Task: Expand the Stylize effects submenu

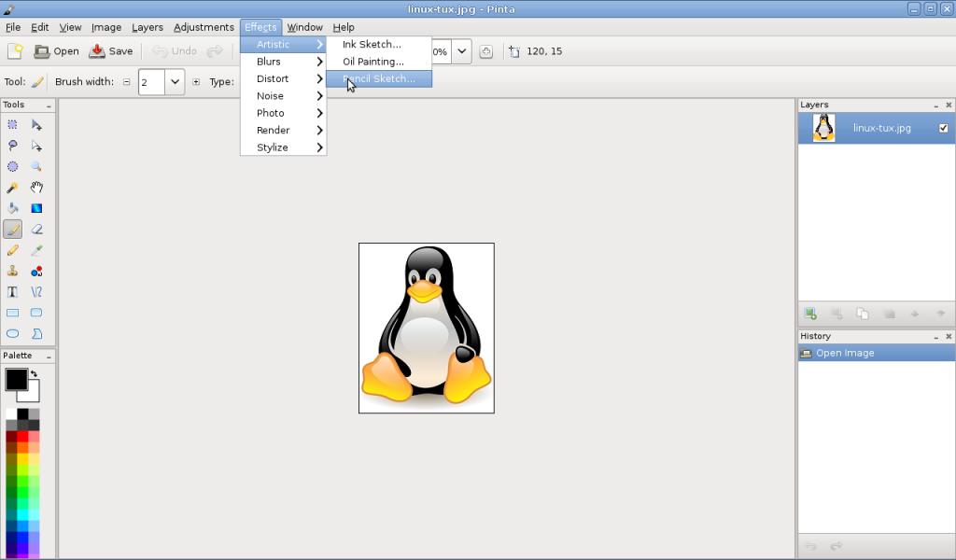Action: point(284,147)
